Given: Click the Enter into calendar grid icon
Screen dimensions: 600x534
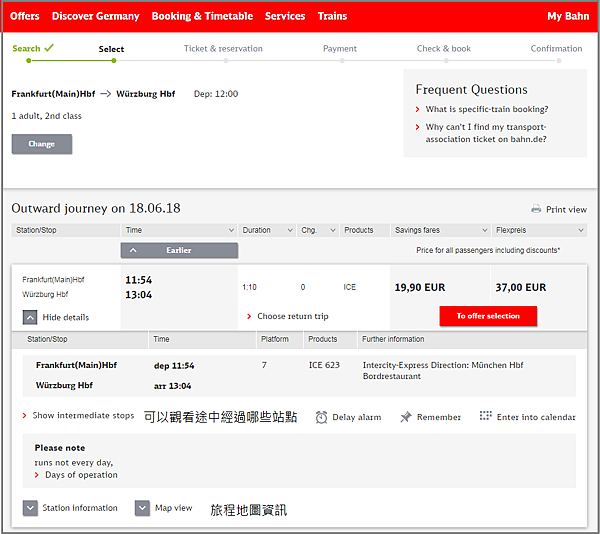Looking at the screenshot, I should [486, 415].
